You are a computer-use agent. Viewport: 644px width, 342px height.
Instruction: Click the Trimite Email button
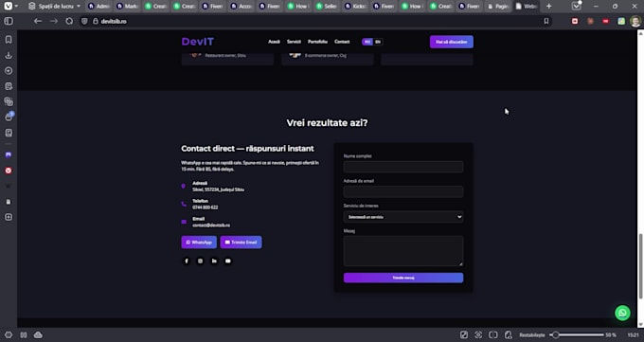(241, 243)
